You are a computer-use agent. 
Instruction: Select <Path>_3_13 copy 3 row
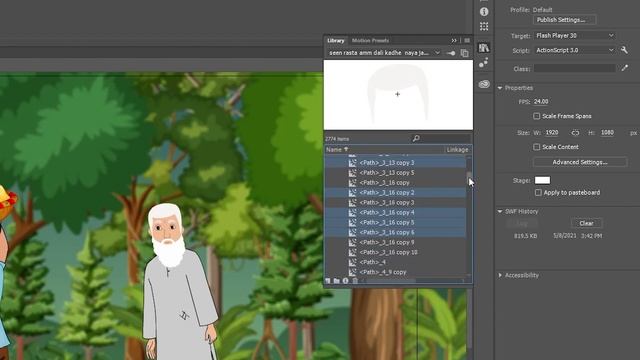[395, 162]
